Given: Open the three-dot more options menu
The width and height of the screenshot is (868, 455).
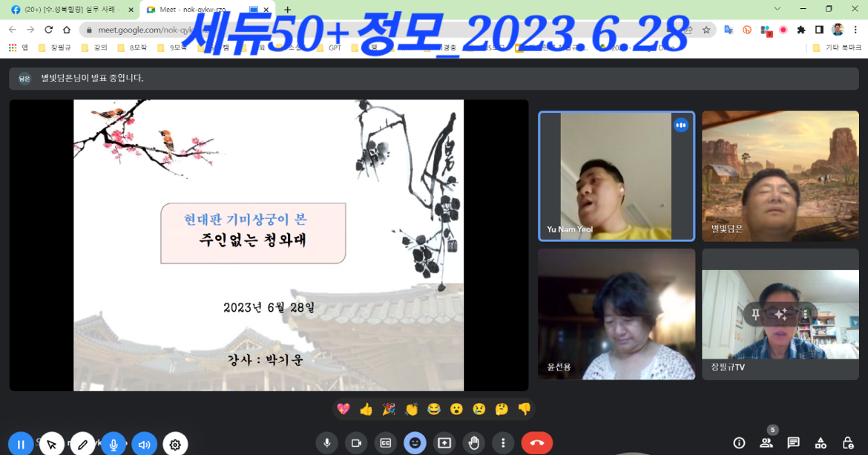Looking at the screenshot, I should [504, 442].
